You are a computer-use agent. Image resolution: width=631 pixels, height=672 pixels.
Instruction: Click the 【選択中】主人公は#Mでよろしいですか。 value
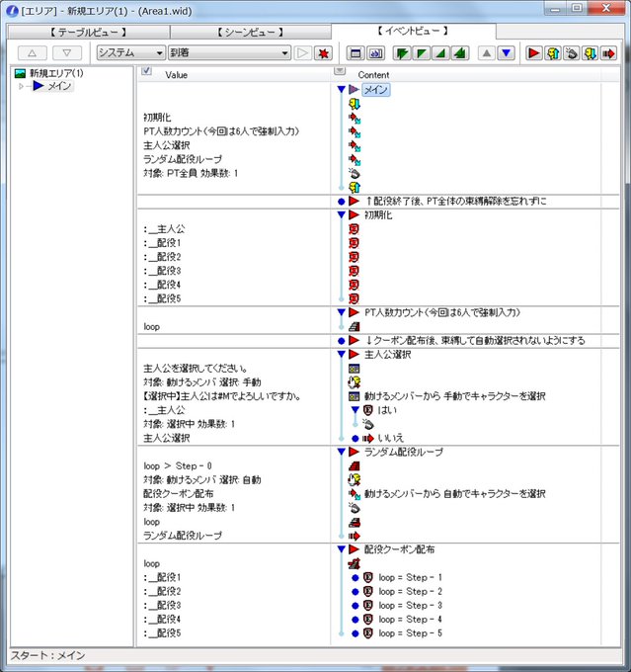[222, 396]
